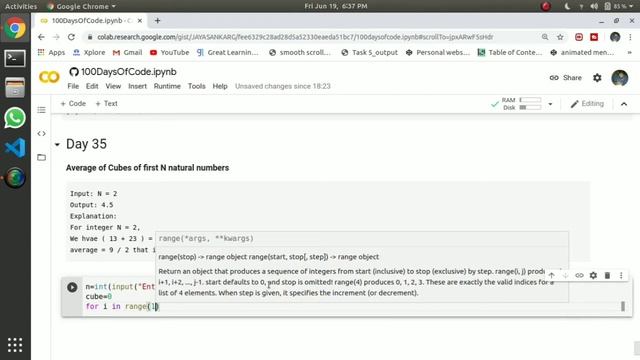Add a new Text cell
This screenshot has width=640, height=360.
point(107,104)
